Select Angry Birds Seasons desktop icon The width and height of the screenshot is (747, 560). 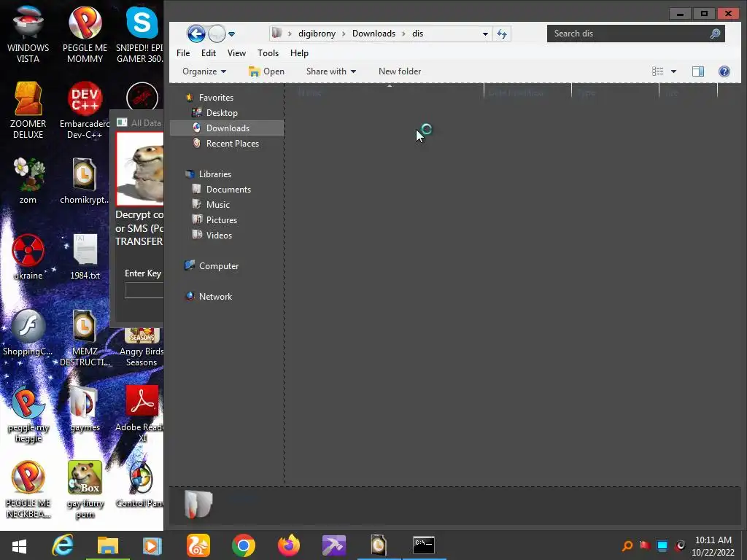[142, 348]
